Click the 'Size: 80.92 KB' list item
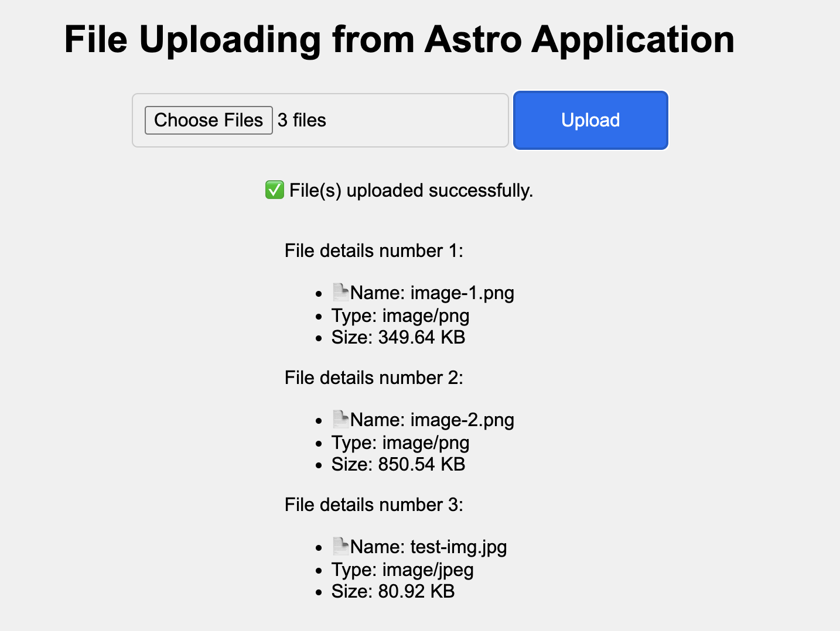The height and width of the screenshot is (631, 840). coord(392,591)
